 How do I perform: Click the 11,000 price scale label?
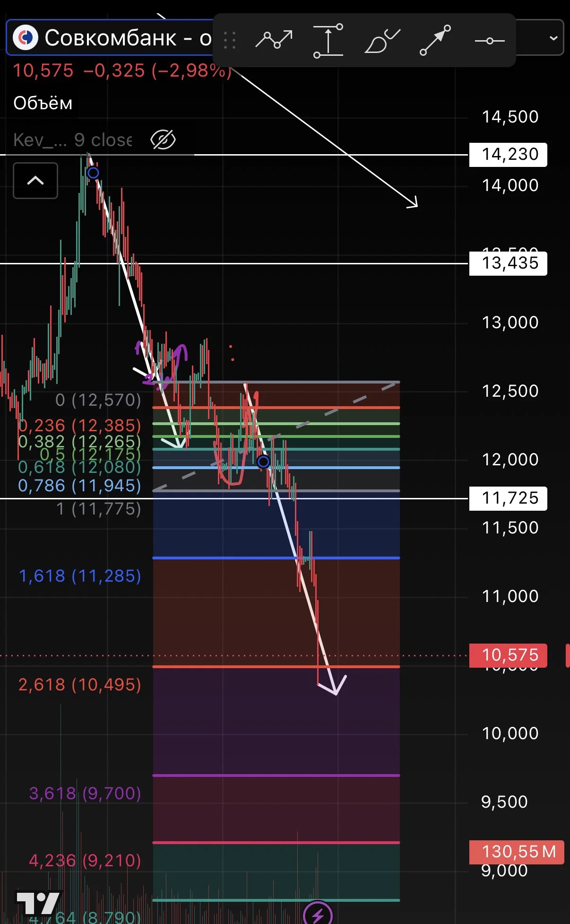pos(510,596)
